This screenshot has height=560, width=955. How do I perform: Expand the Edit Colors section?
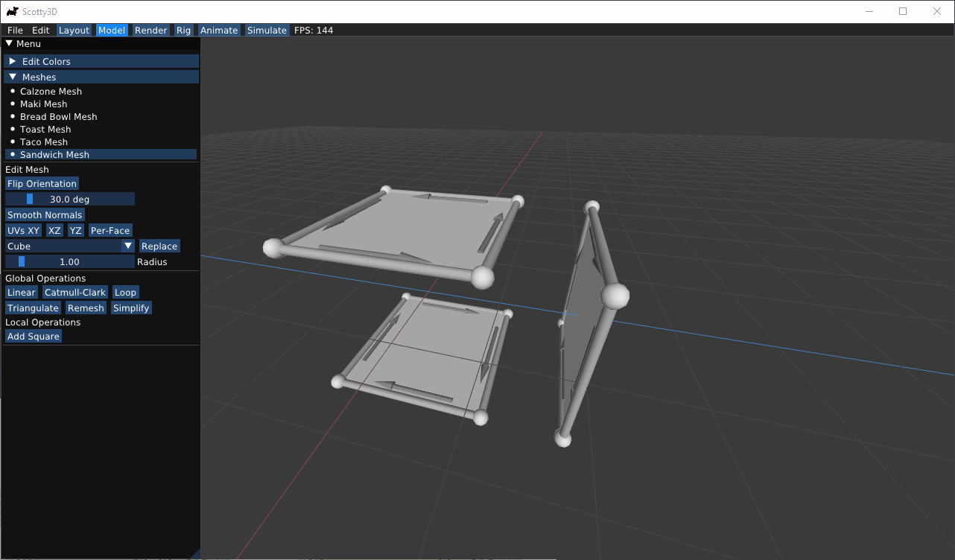[101, 61]
